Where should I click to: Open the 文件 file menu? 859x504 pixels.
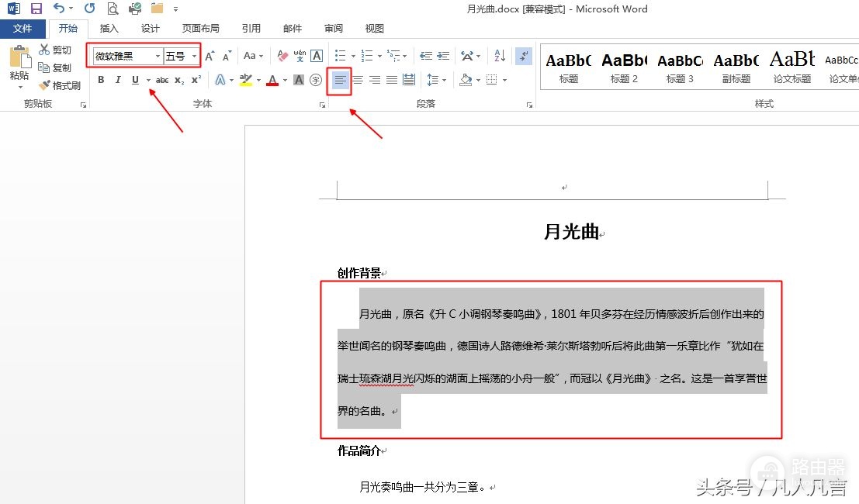[23, 29]
